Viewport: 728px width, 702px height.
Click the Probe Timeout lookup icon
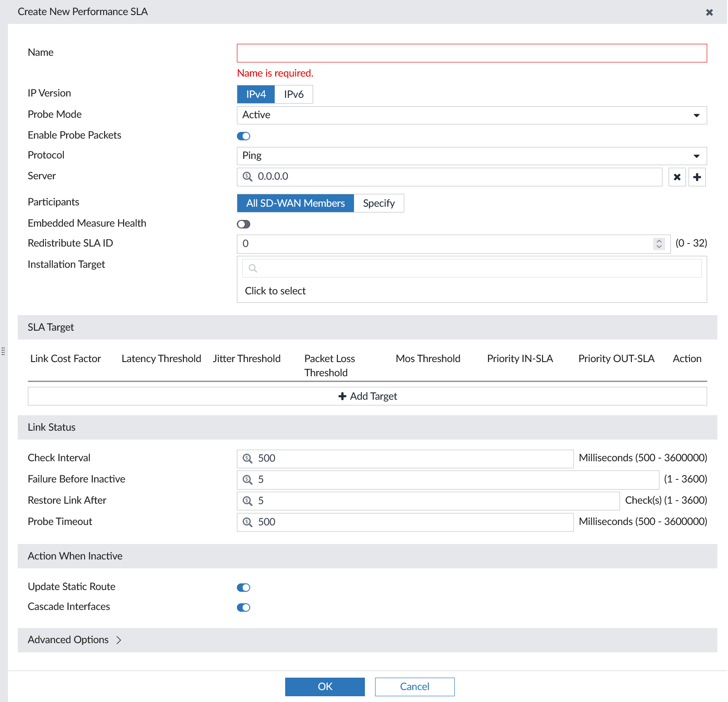coord(248,522)
